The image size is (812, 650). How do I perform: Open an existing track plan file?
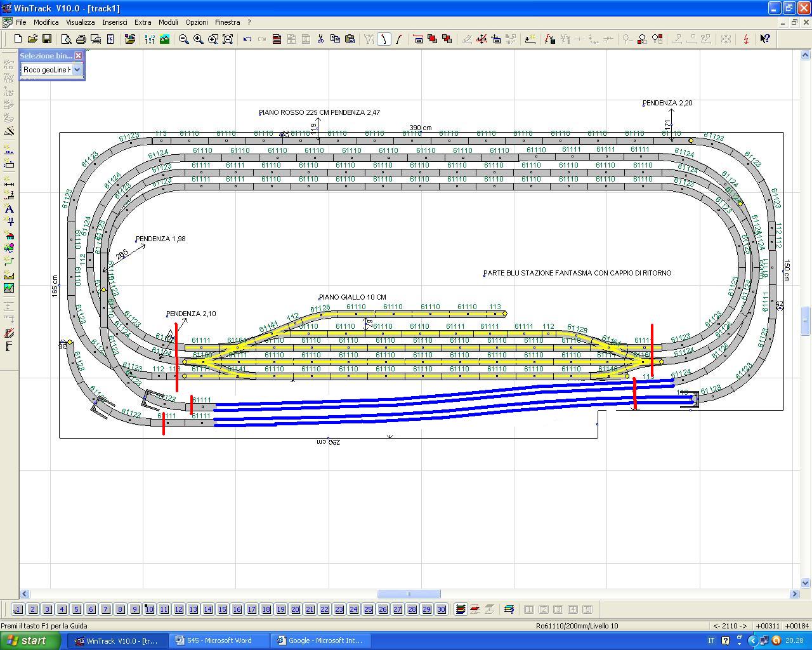(32, 39)
